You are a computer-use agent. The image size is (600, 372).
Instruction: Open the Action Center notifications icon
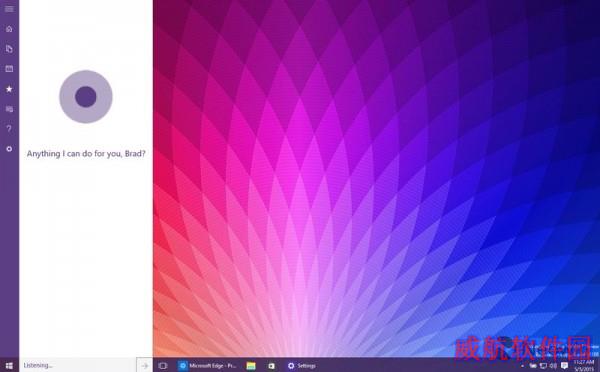(x=564, y=365)
